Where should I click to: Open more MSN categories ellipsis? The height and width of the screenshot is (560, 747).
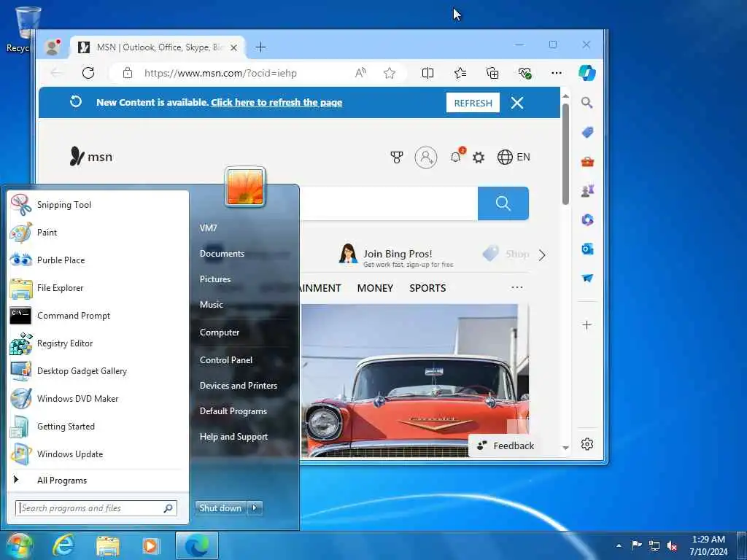517,287
